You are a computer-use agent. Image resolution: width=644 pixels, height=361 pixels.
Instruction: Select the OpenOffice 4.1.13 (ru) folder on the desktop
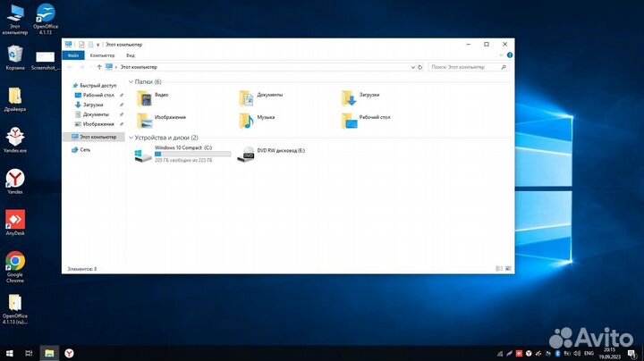click(15, 309)
